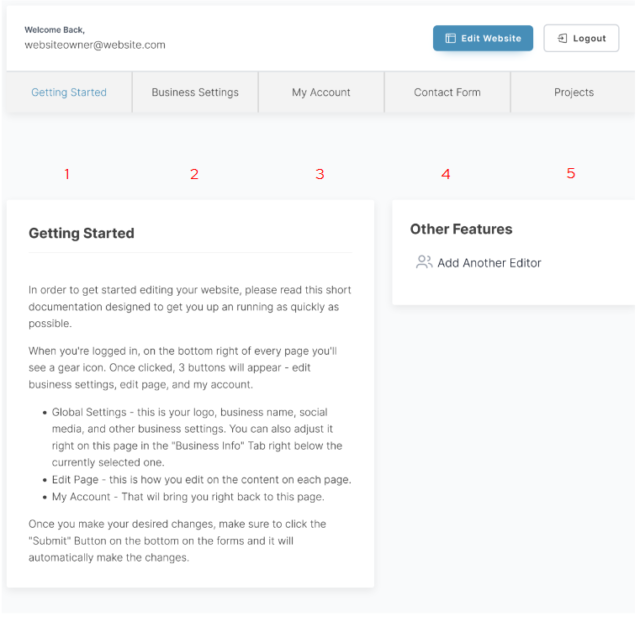The width and height of the screenshot is (640, 617).
Task: Click the users icon beside Add Another Editor
Action: (x=424, y=262)
